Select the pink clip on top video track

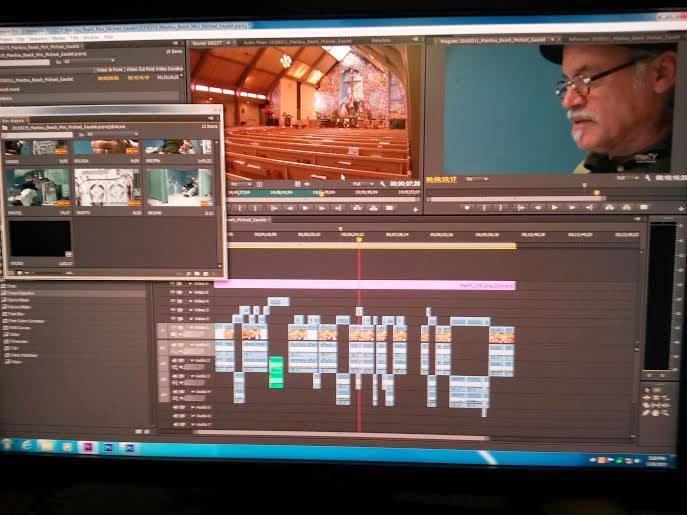click(x=365, y=285)
